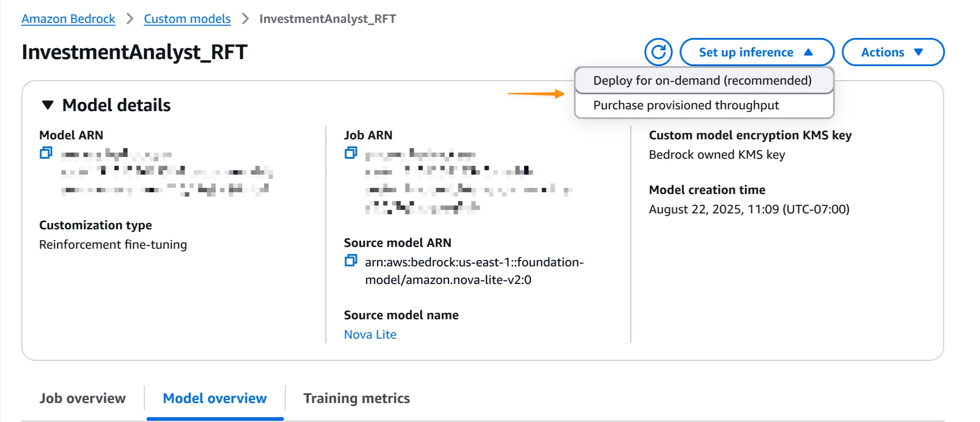Open the Actions dropdown menu

[893, 52]
